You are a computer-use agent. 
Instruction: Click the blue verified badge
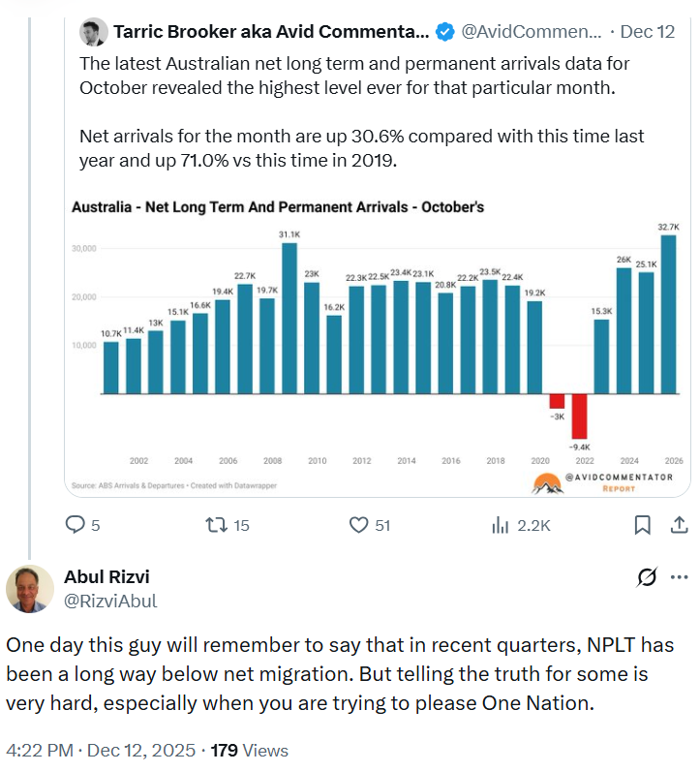(x=444, y=32)
